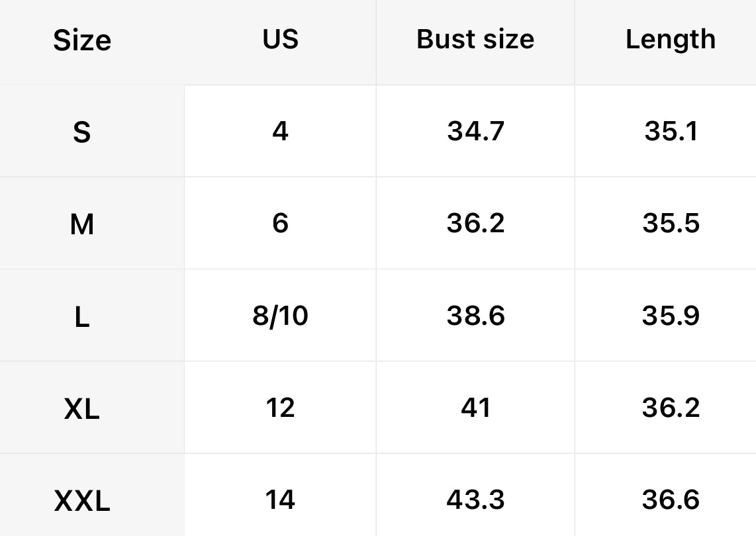This screenshot has height=536, width=756.
Task: Click bust size 43.3 cell
Action: point(475,500)
